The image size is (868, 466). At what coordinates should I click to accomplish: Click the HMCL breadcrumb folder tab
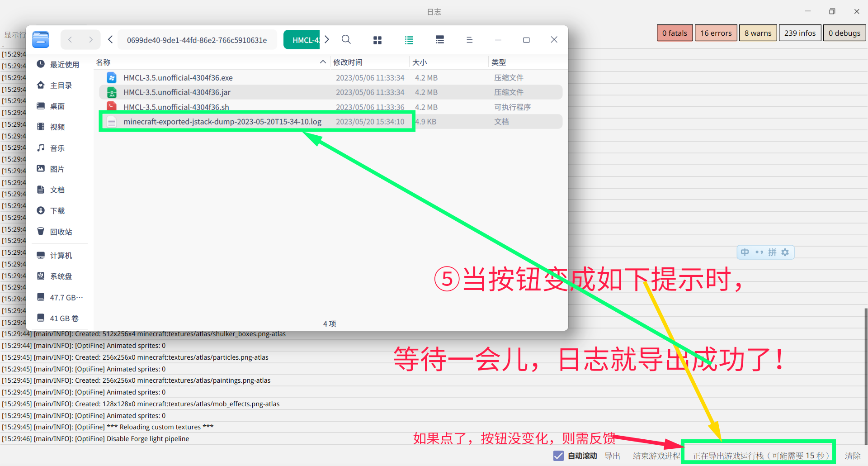(302, 40)
